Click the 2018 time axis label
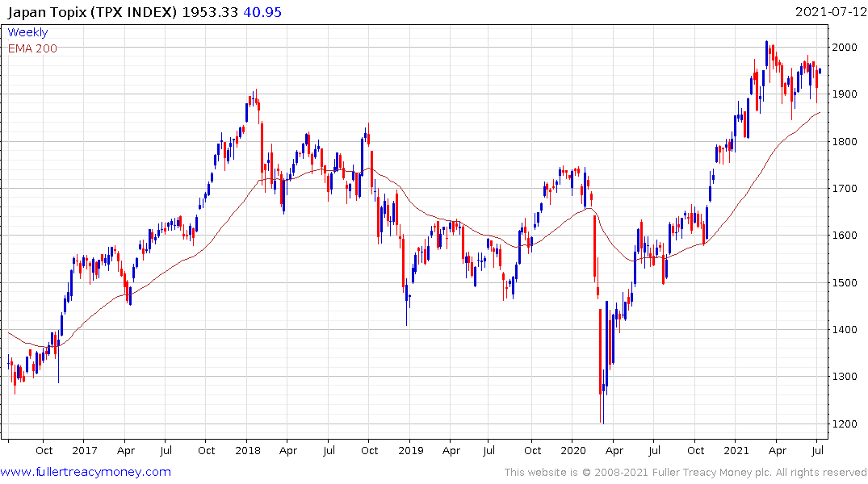The height and width of the screenshot is (484, 868). tap(247, 450)
